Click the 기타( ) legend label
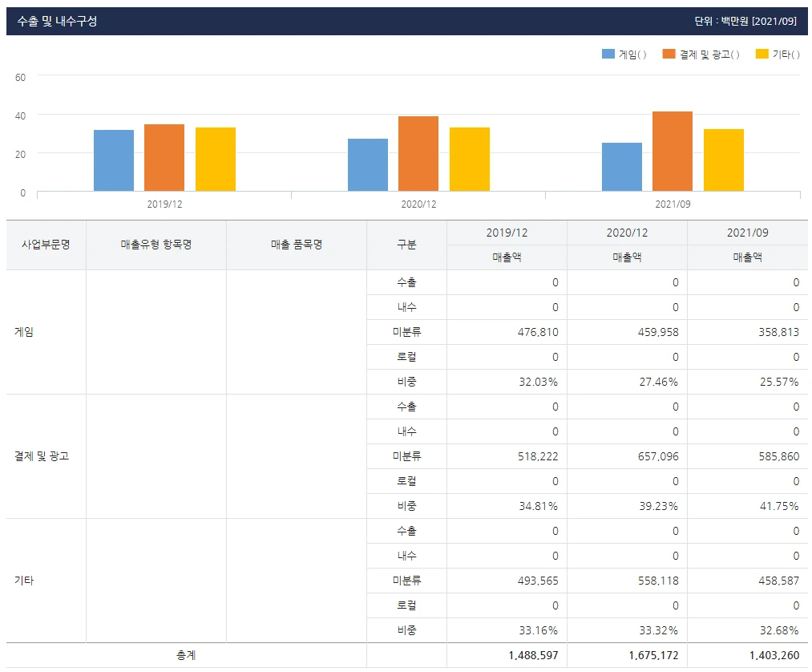 coord(786,55)
